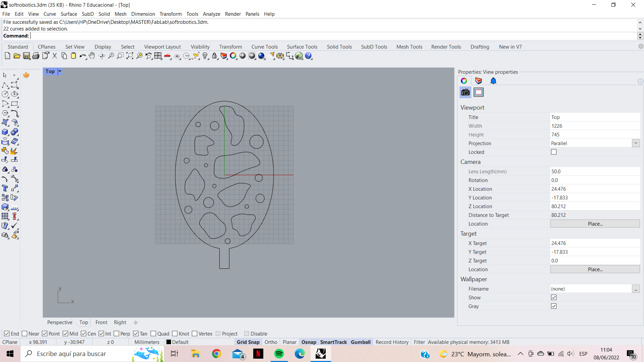The height and width of the screenshot is (362, 644).
Task: Enable the Quad osnap checkbox
Action: (x=153, y=334)
